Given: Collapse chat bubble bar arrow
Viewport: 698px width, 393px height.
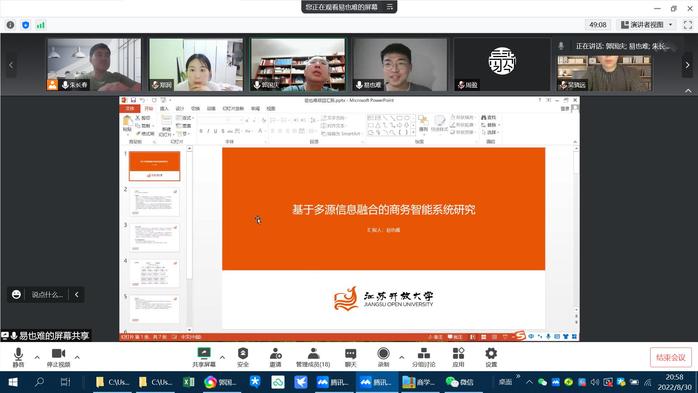Looking at the screenshot, I should (x=77, y=294).
